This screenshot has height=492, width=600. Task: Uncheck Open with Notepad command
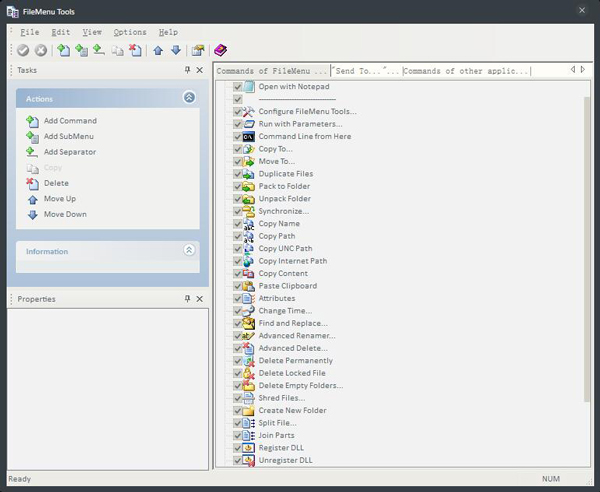(238, 87)
